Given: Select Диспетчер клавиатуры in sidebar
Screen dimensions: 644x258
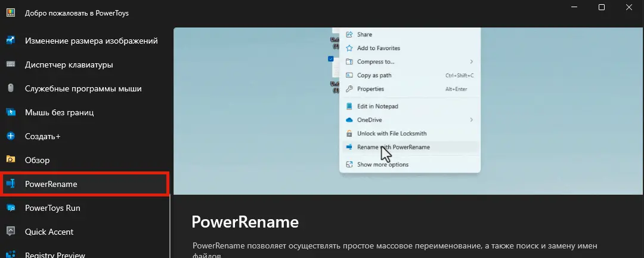Looking at the screenshot, I should point(69,64).
